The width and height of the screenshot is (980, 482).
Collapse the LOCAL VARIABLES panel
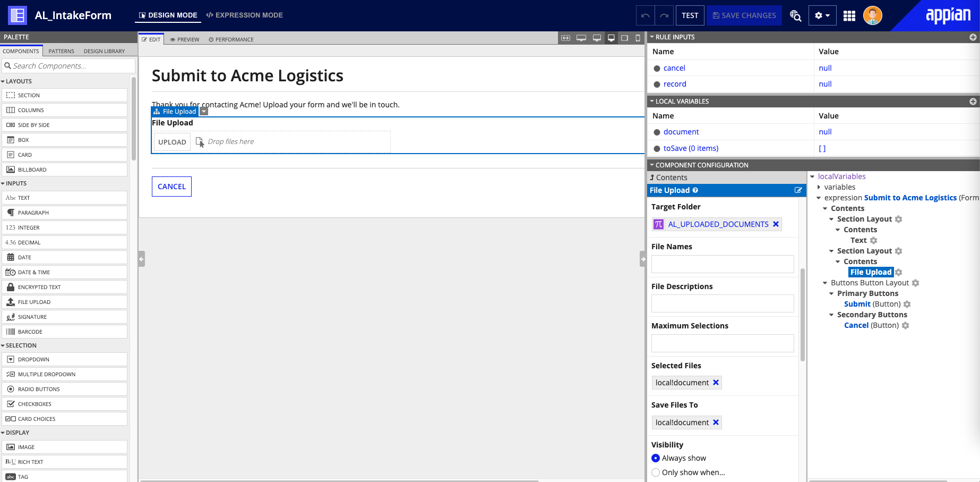point(652,102)
